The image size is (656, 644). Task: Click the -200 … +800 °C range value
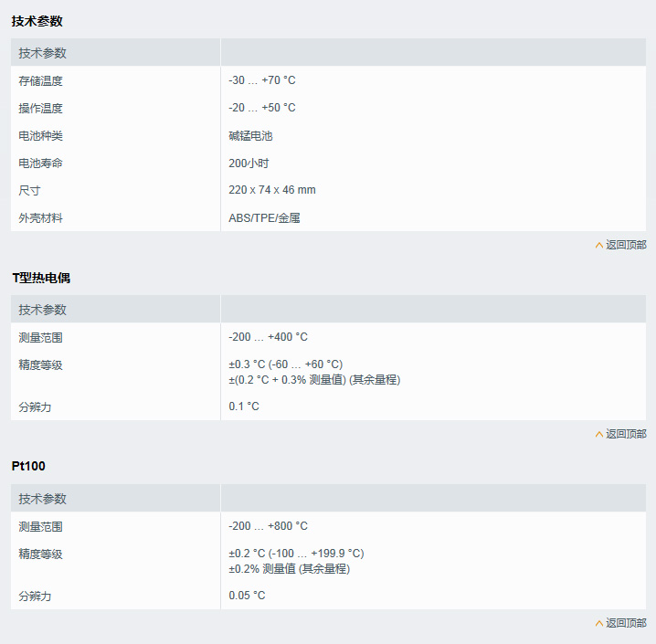tap(268, 526)
